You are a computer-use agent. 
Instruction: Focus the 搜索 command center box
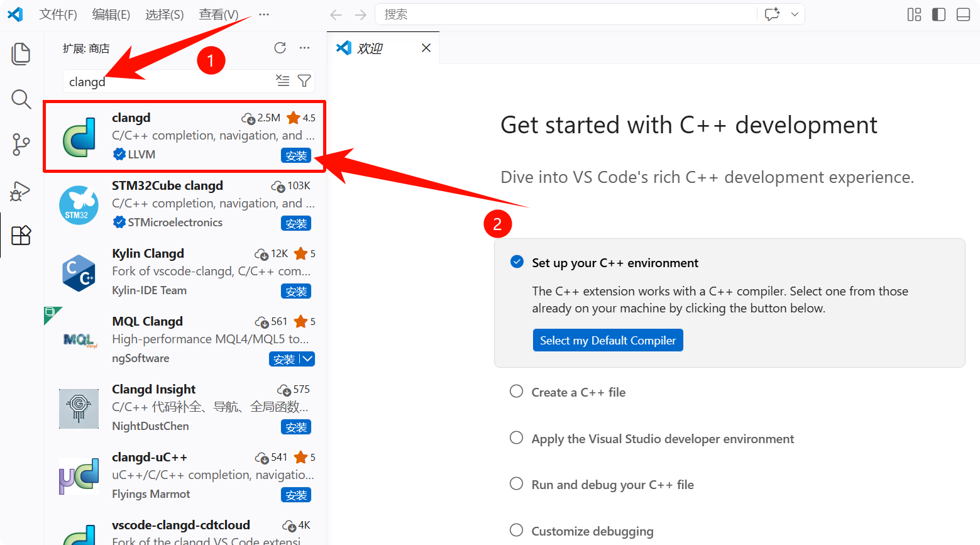point(566,14)
